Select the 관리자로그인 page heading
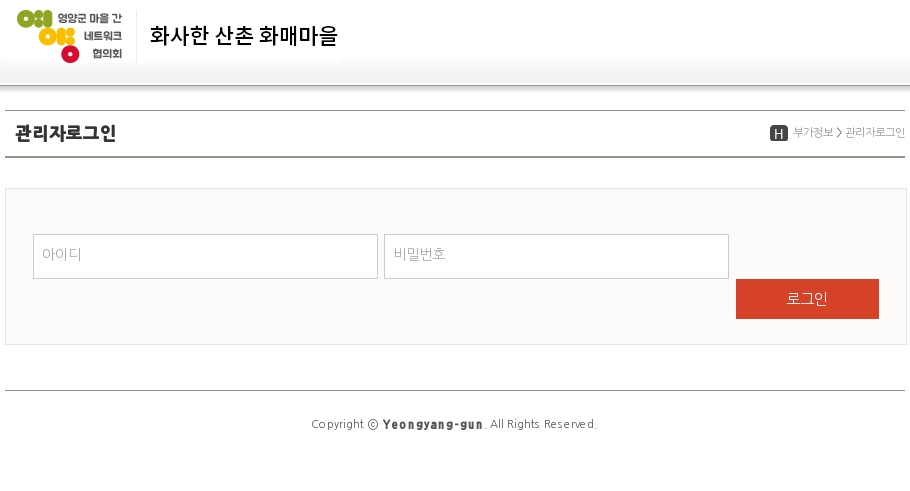The image size is (910, 491). 66,133
